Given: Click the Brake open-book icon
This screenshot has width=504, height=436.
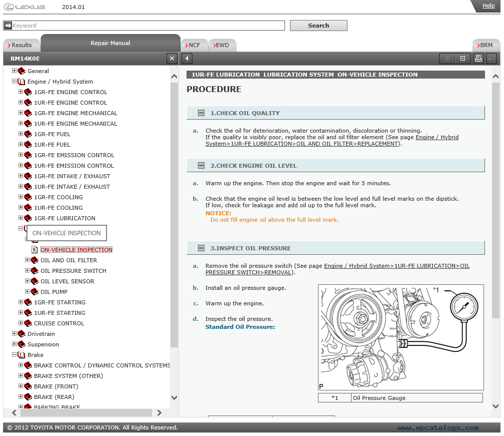Looking at the screenshot, I should click(x=21, y=354).
